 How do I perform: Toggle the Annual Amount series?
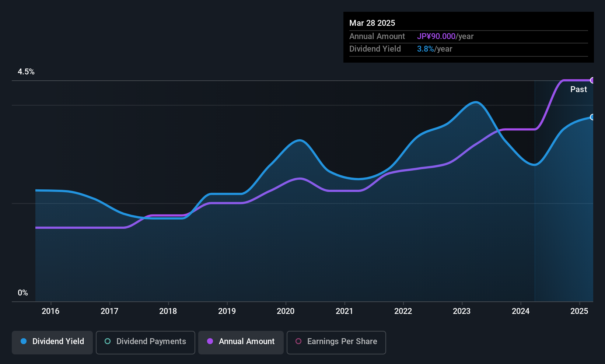(x=241, y=343)
